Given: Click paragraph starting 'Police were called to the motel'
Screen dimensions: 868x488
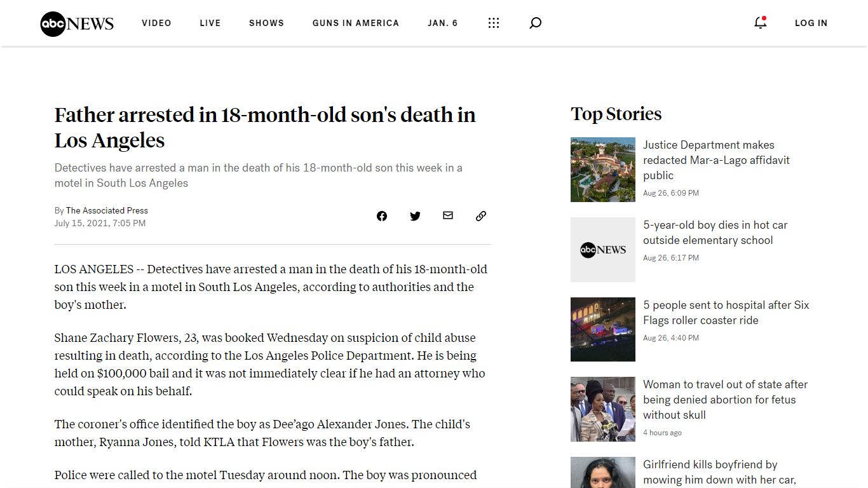Looking at the screenshot, I should [266, 477].
